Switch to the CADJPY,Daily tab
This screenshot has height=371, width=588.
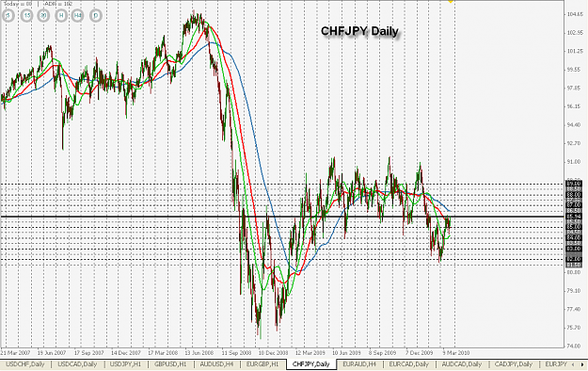click(514, 363)
